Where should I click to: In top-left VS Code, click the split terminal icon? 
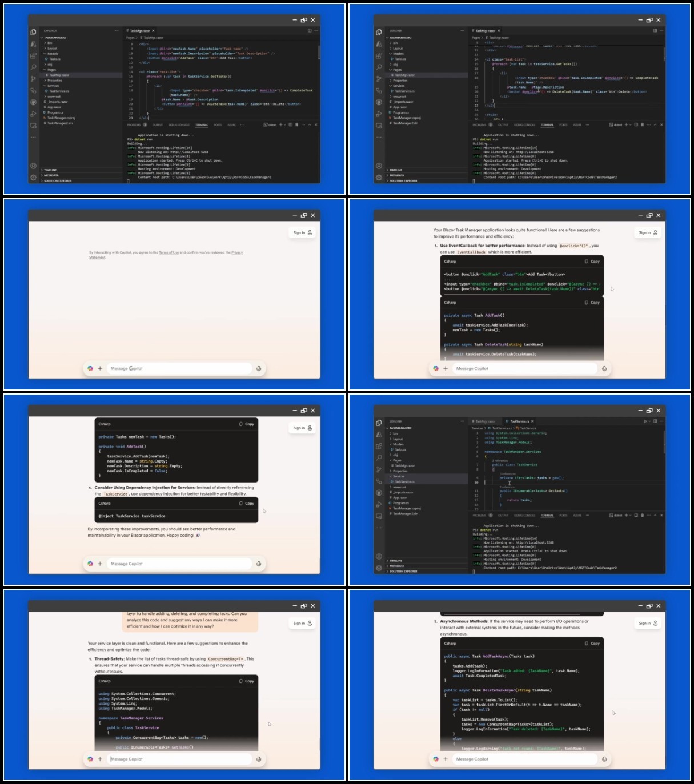pyautogui.click(x=290, y=124)
